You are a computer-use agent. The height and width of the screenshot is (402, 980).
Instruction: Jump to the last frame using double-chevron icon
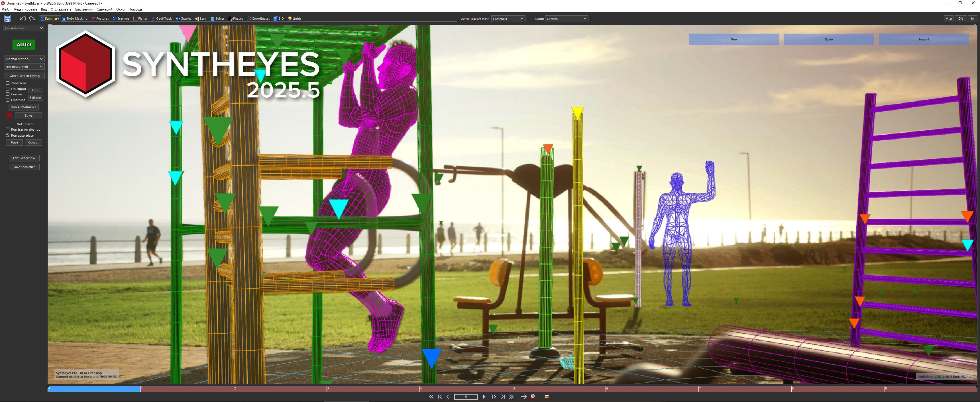[511, 396]
